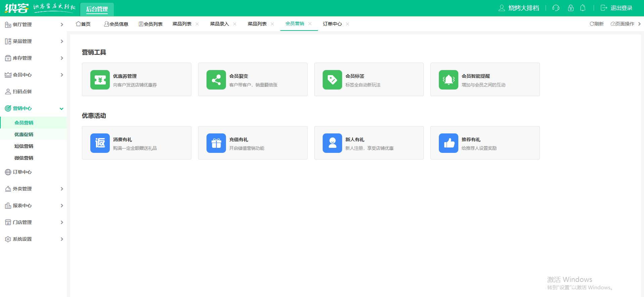Image resolution: width=644 pixels, height=297 pixels.
Task: Click the recharge gift box icon
Action: pyautogui.click(x=216, y=143)
